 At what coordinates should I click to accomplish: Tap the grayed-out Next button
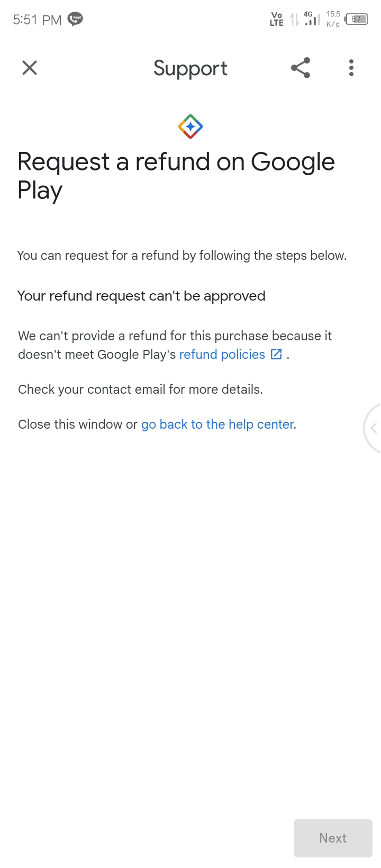pyautogui.click(x=333, y=838)
